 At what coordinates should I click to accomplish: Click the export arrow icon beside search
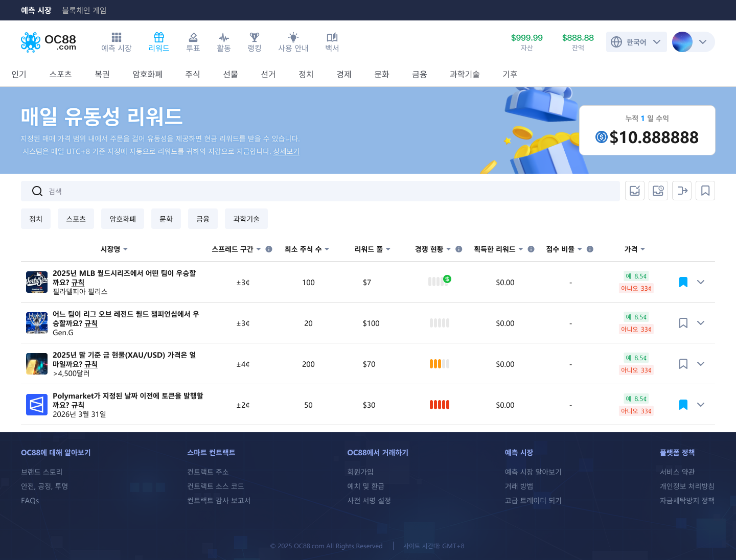[681, 191]
